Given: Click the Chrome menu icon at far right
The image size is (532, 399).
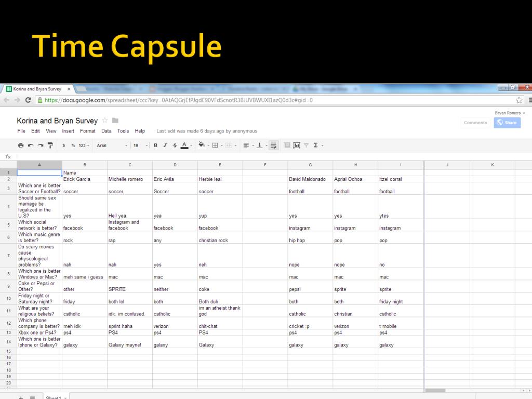Looking at the screenshot, I should click(529, 100).
